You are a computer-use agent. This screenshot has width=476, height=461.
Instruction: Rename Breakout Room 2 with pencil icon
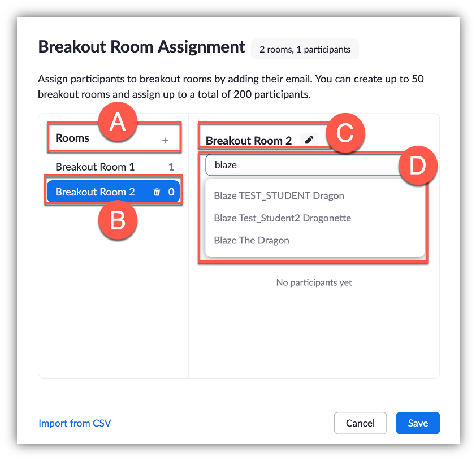pyautogui.click(x=309, y=140)
